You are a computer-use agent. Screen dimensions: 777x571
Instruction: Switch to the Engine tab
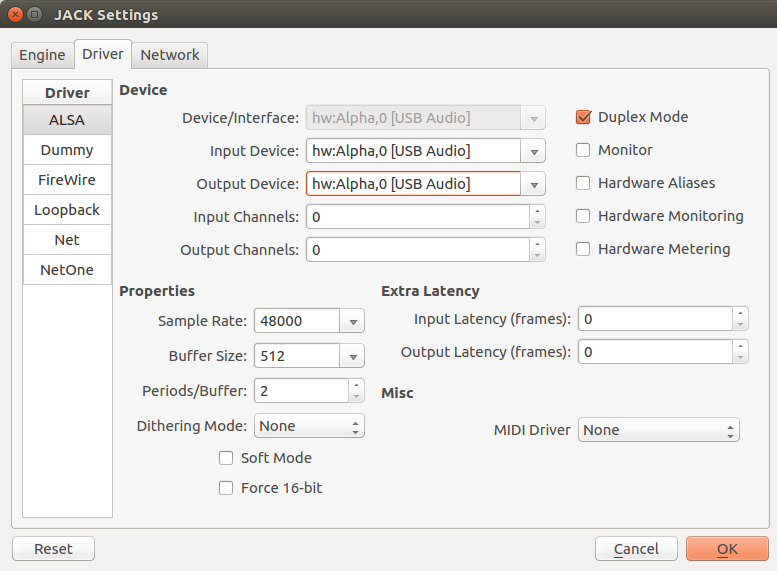click(42, 55)
